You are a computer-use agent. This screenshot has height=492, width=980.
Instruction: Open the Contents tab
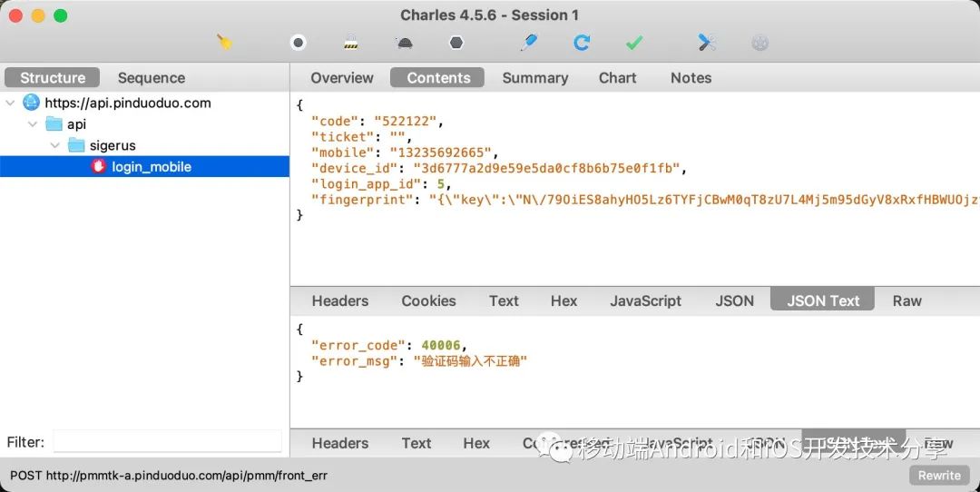click(x=438, y=77)
